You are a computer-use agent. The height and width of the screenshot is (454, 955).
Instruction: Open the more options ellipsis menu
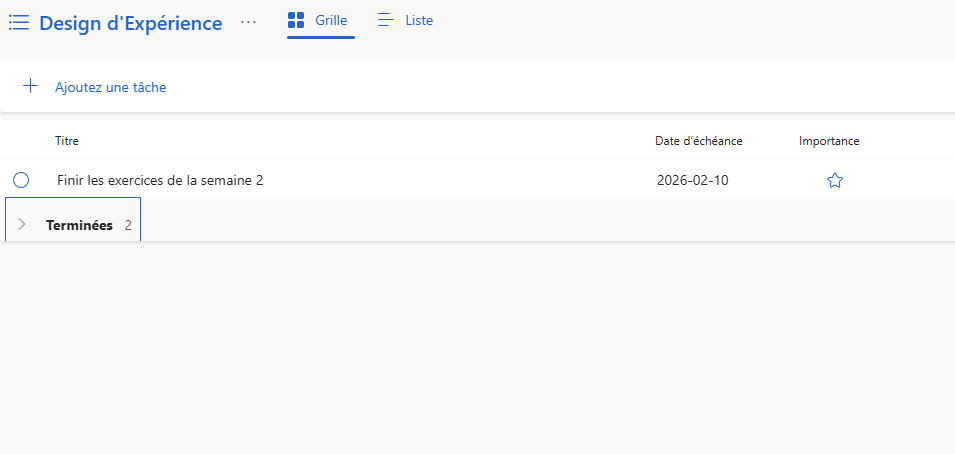tap(249, 22)
